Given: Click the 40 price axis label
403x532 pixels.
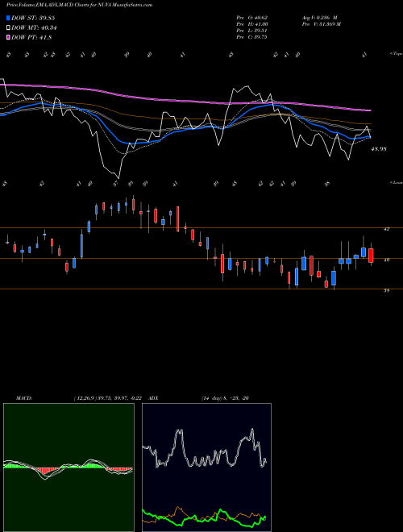Looking at the screenshot, I should [386, 260].
